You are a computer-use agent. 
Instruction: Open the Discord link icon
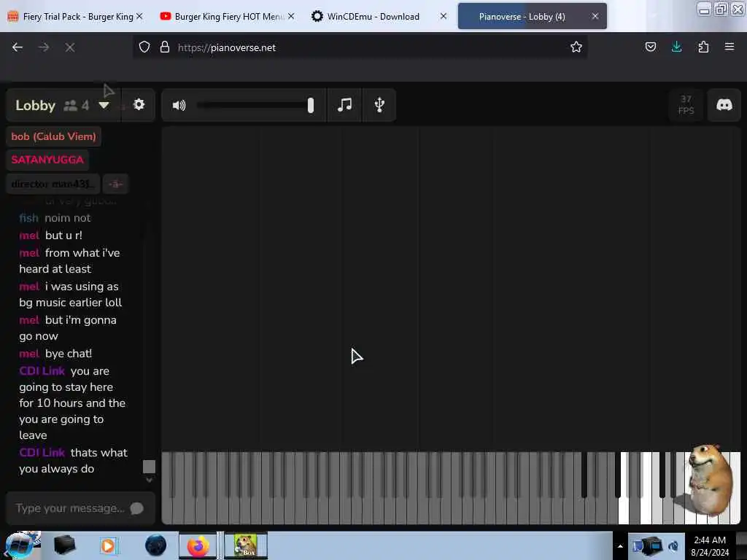click(x=724, y=105)
